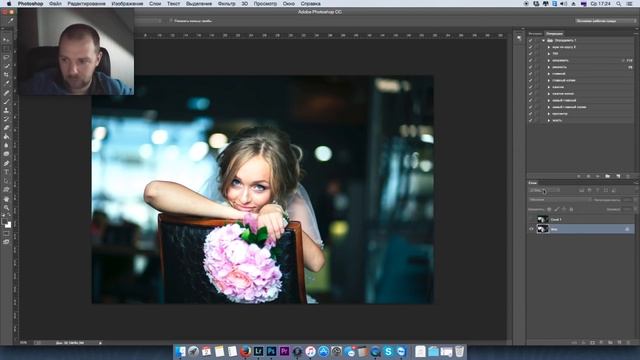Show the Слой 1 layer visibility box
This screenshot has height=360, width=640.
[x=531, y=220]
